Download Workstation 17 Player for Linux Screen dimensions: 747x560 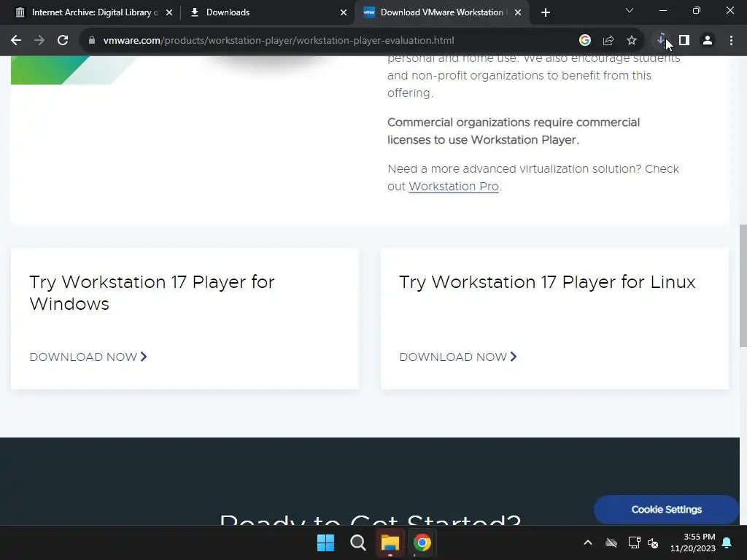pos(458,357)
